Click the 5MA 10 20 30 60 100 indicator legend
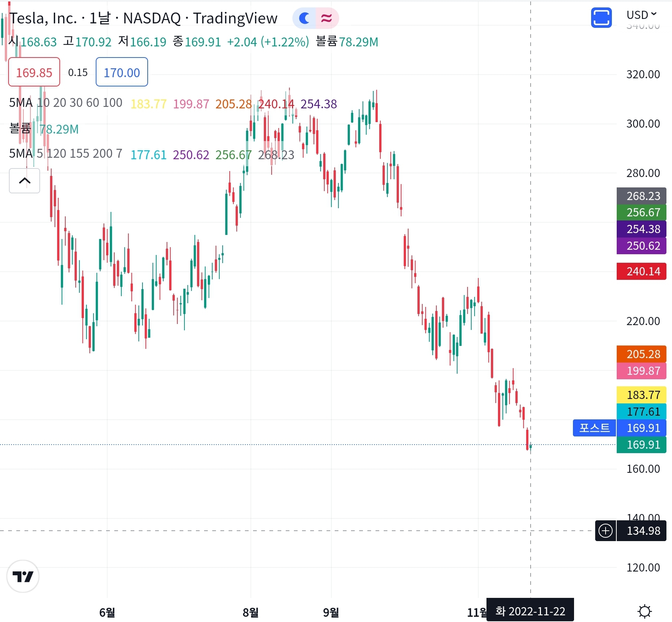Image resolution: width=672 pixels, height=622 pixels. [66, 103]
